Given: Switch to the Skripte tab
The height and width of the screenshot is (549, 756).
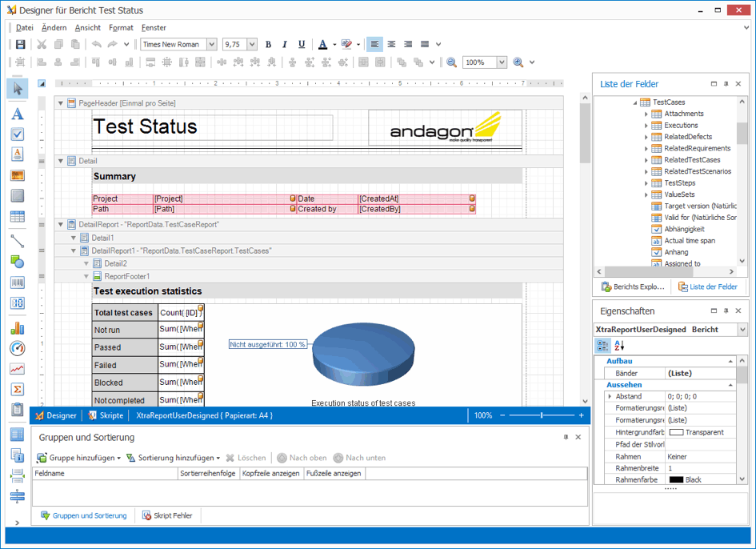Looking at the screenshot, I should point(106,415).
